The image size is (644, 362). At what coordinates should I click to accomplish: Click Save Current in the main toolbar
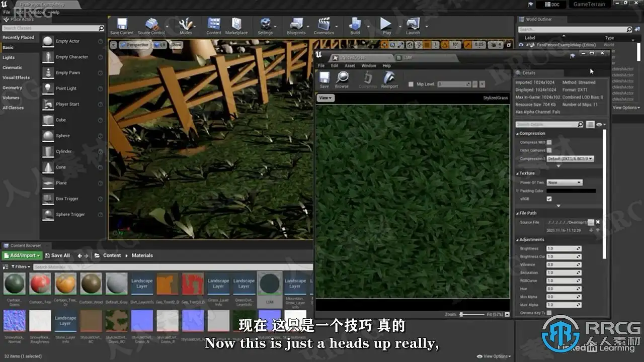(122, 27)
